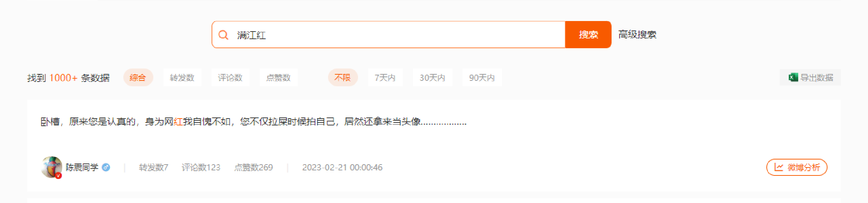Click the Excel icon on export button
Viewport: 868px width, 203px height.
point(793,78)
